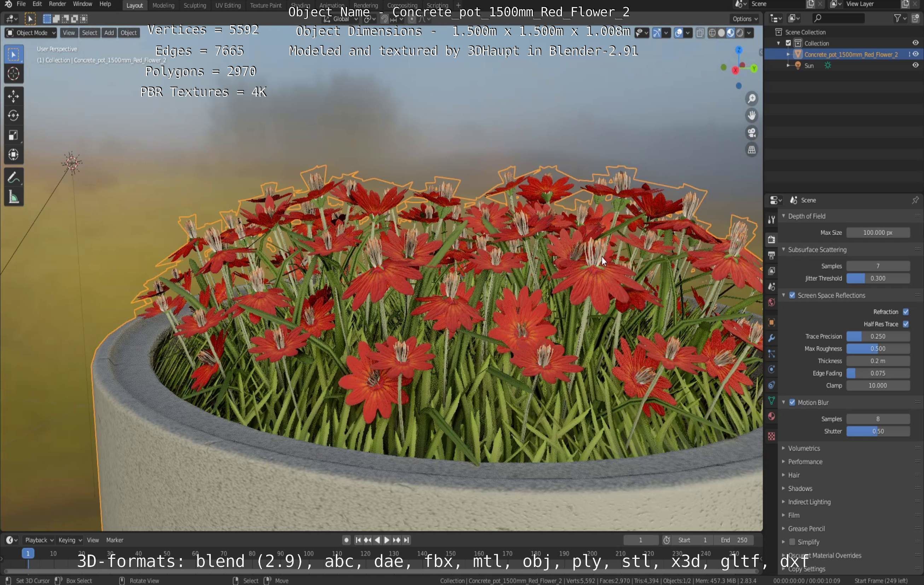Click the zoom view magnifier icon
The image size is (924, 585).
[x=752, y=99]
